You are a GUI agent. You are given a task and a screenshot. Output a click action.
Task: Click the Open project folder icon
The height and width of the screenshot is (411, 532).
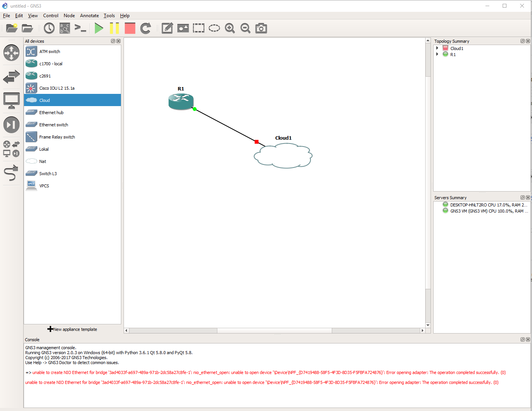pyautogui.click(x=27, y=28)
